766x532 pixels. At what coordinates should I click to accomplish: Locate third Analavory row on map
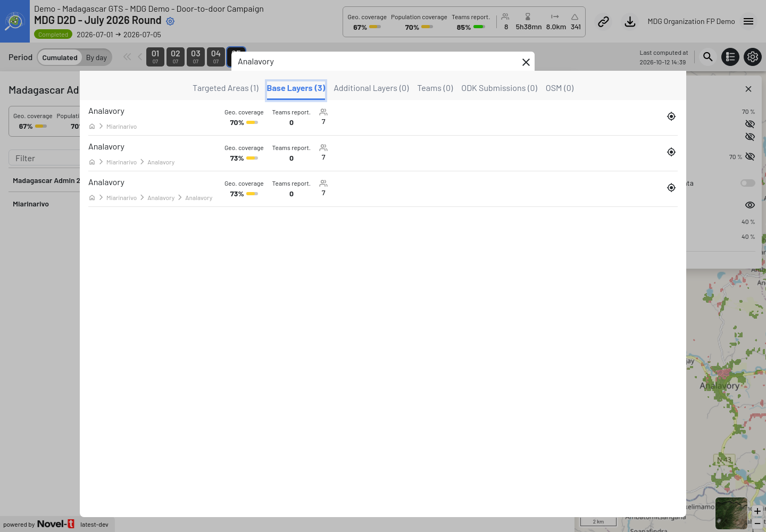tap(671, 188)
